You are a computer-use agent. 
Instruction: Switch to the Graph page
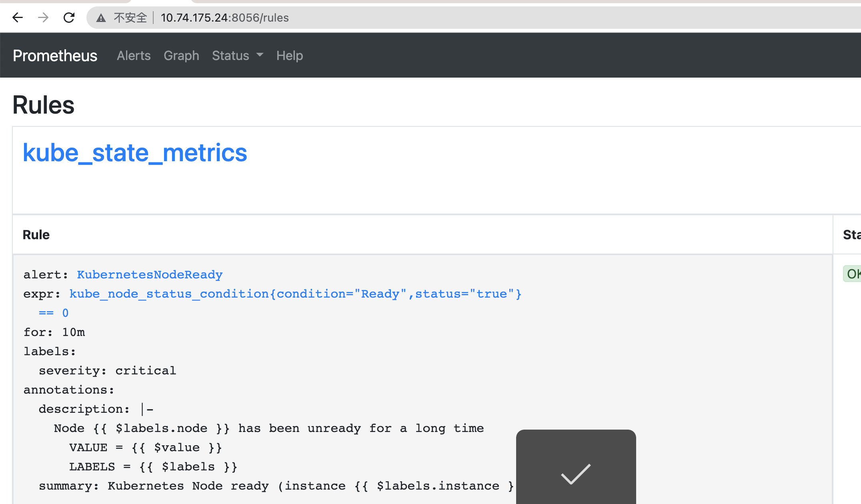[181, 56]
